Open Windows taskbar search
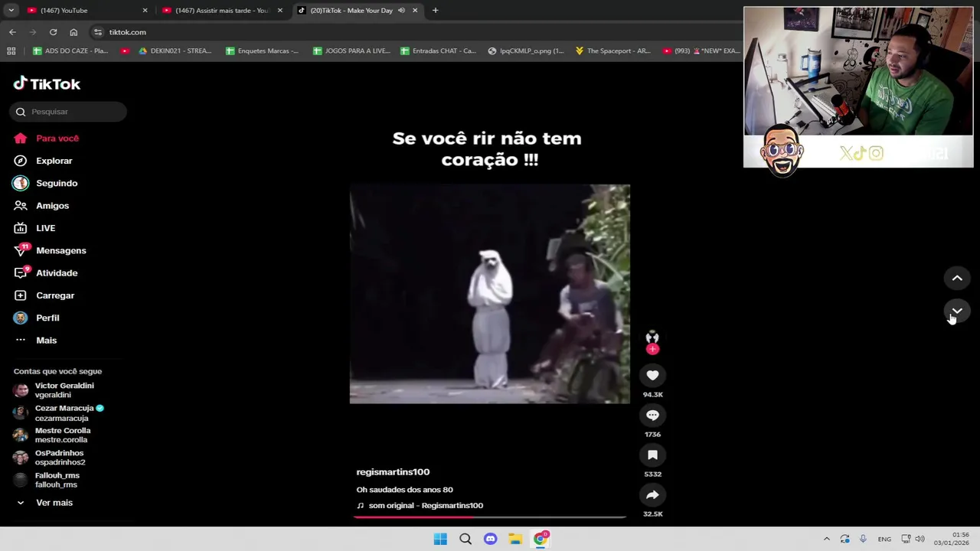Image resolution: width=980 pixels, height=551 pixels. tap(465, 540)
